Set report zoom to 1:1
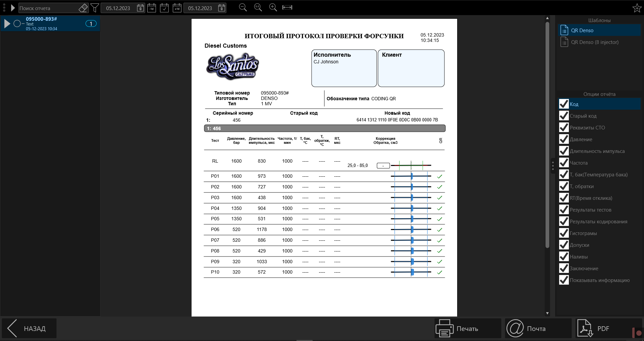644x341 pixels. (x=258, y=8)
